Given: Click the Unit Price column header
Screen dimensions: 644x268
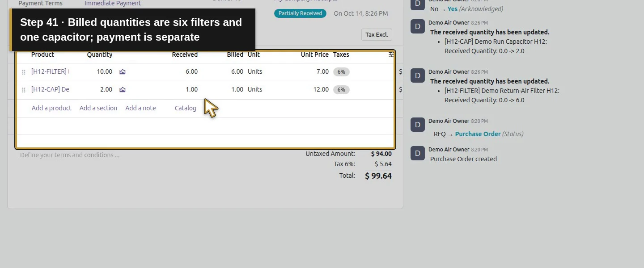Looking at the screenshot, I should click(x=315, y=54).
